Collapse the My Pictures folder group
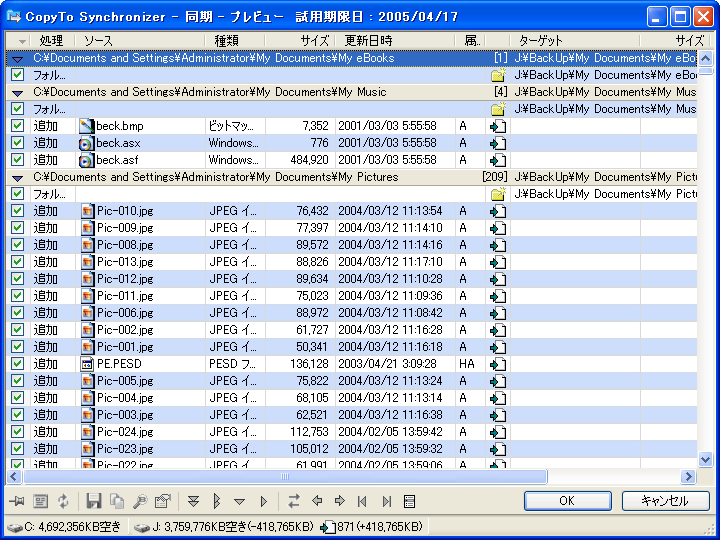 (x=17, y=178)
